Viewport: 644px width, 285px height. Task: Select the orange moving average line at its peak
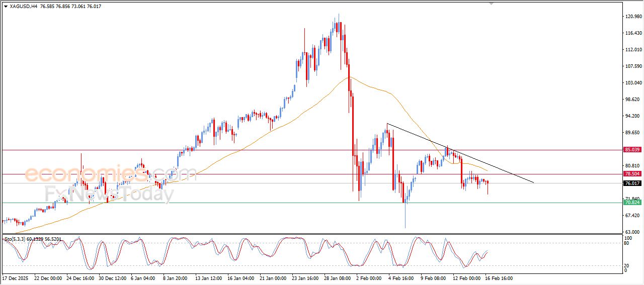351,77
